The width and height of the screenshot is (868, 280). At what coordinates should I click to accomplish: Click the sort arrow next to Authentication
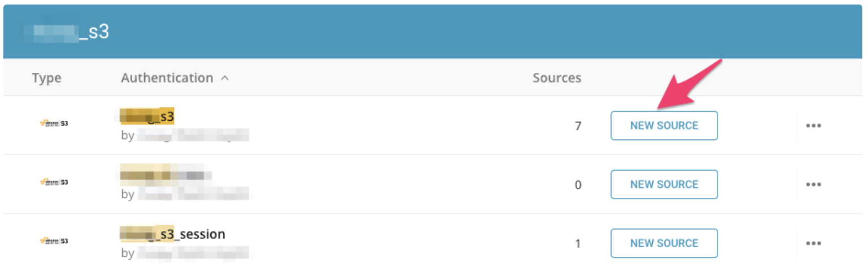point(225,78)
